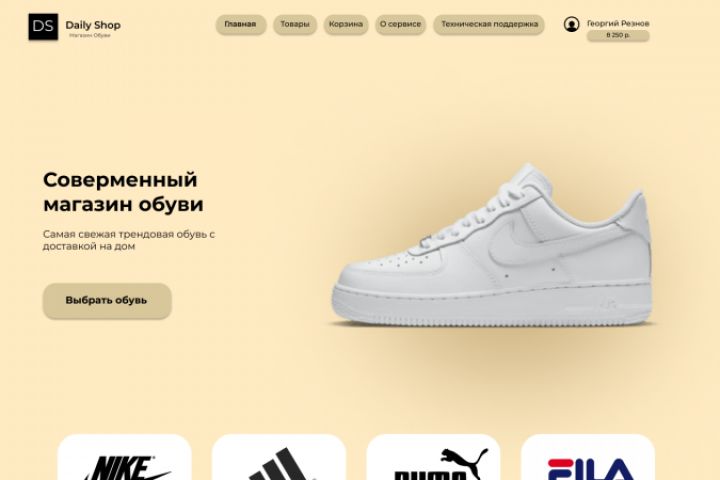Select the Puma brand logo card
Image resolution: width=720 pixels, height=480 pixels.
coord(433,457)
